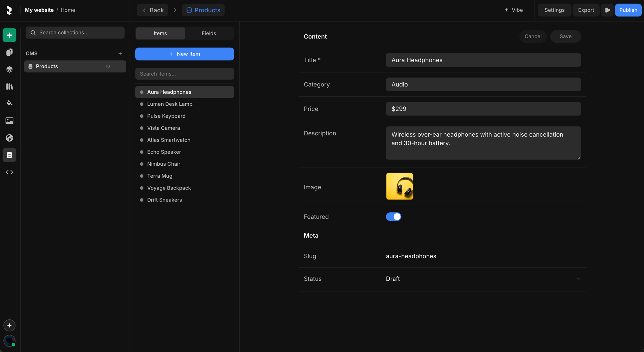Select Drift Sneakers item

point(185,200)
